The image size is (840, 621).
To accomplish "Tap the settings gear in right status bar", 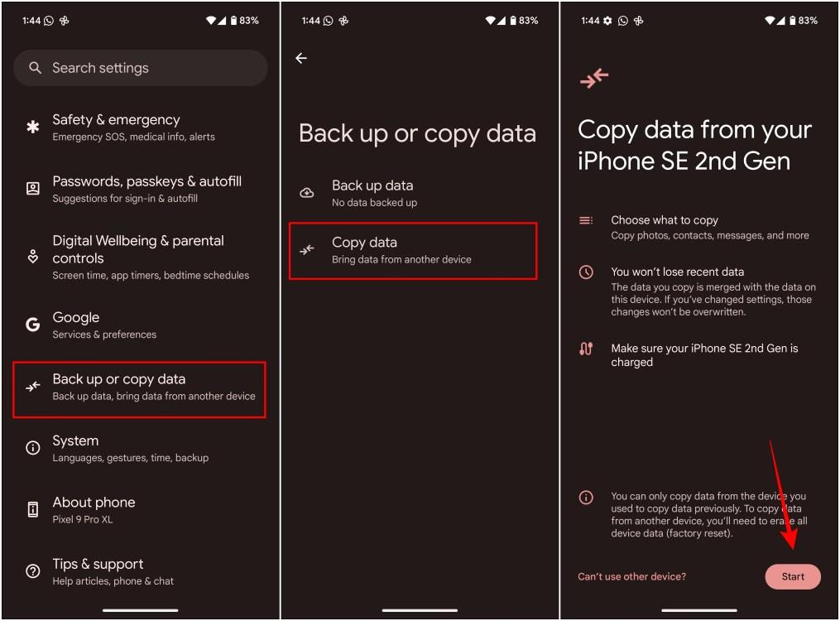I will (x=607, y=21).
